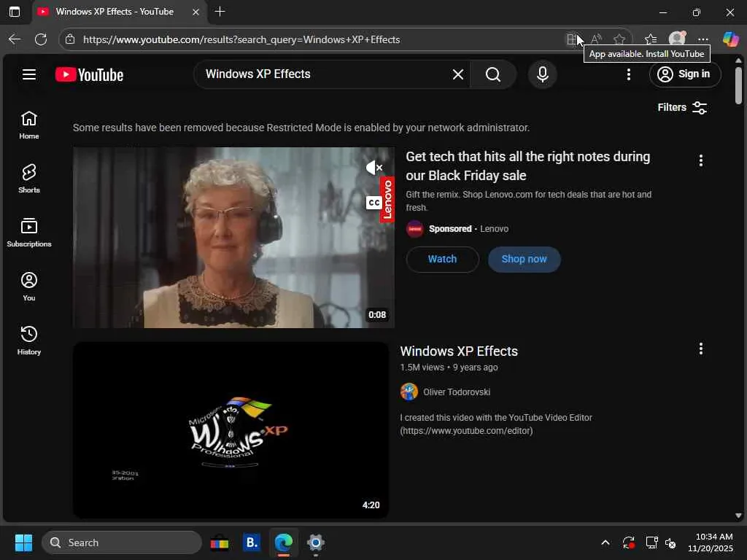This screenshot has height=560, width=747.
Task: View site information lock icon
Action: pyautogui.click(x=70, y=39)
